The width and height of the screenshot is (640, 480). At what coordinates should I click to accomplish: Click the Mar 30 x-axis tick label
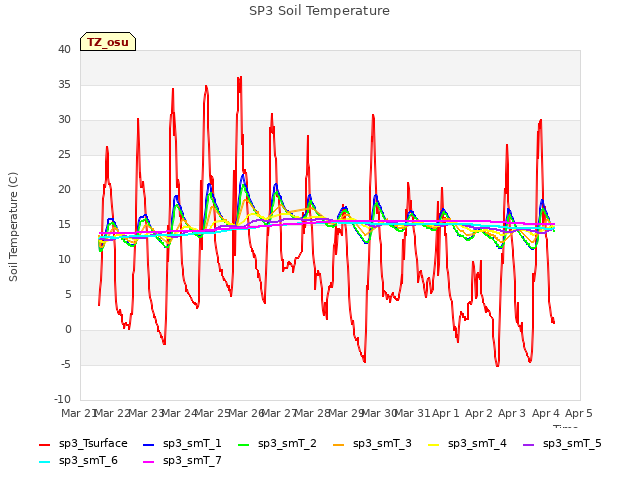tap(379, 413)
